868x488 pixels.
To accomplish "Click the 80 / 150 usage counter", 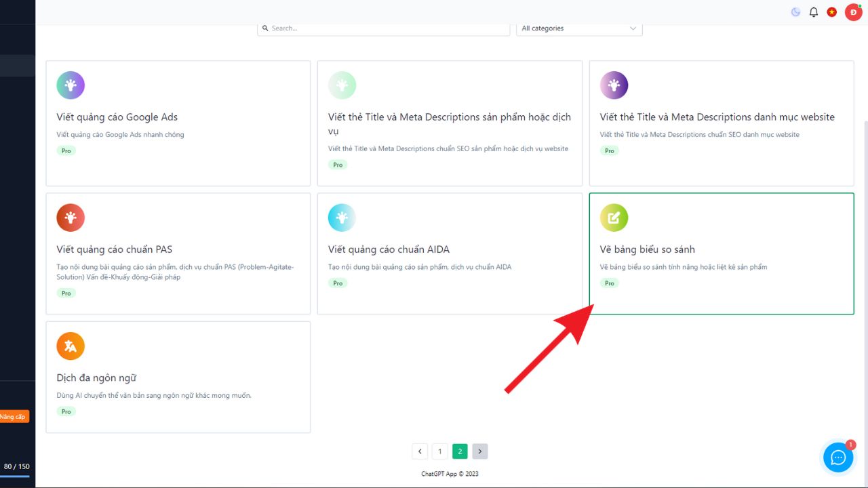I will 17,466.
